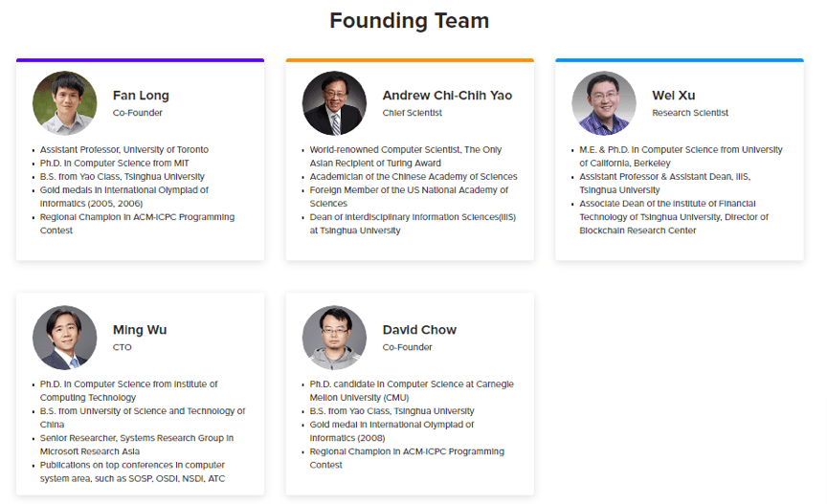
Task: Select the name Fan Long
Action: tap(141, 96)
